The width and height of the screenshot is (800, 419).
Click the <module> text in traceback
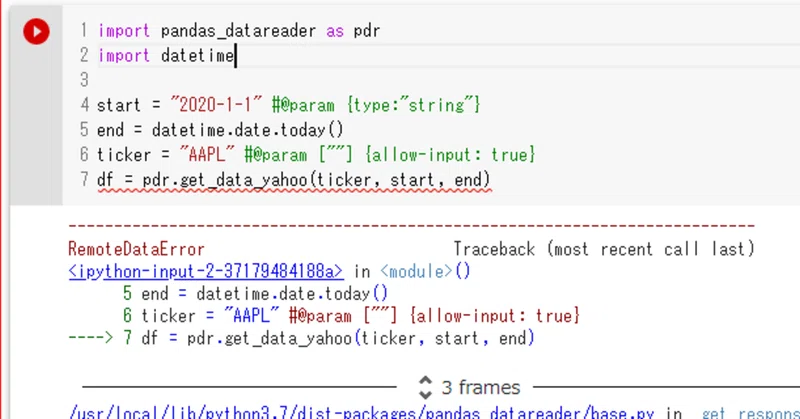coord(416,272)
